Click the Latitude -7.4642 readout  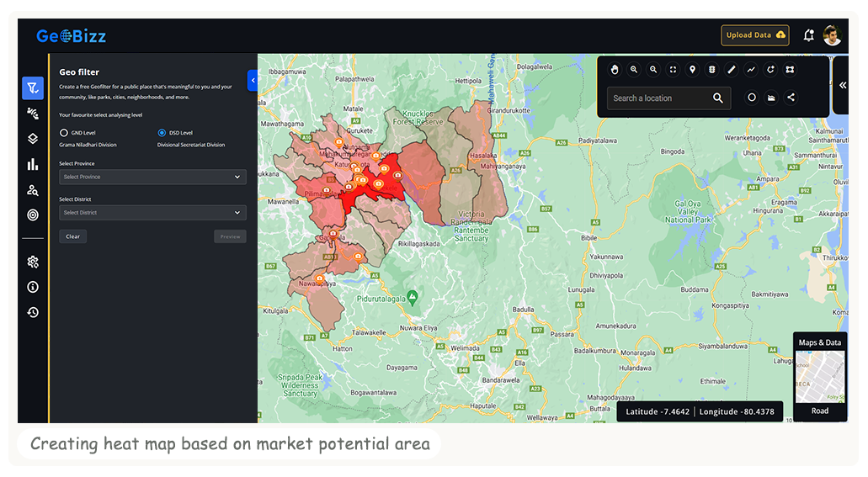click(658, 411)
